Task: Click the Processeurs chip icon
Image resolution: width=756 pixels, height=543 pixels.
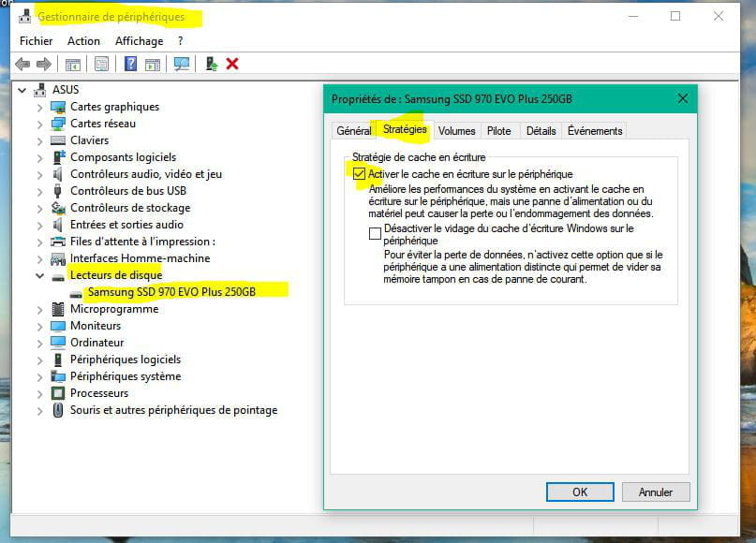Action: pos(58,393)
